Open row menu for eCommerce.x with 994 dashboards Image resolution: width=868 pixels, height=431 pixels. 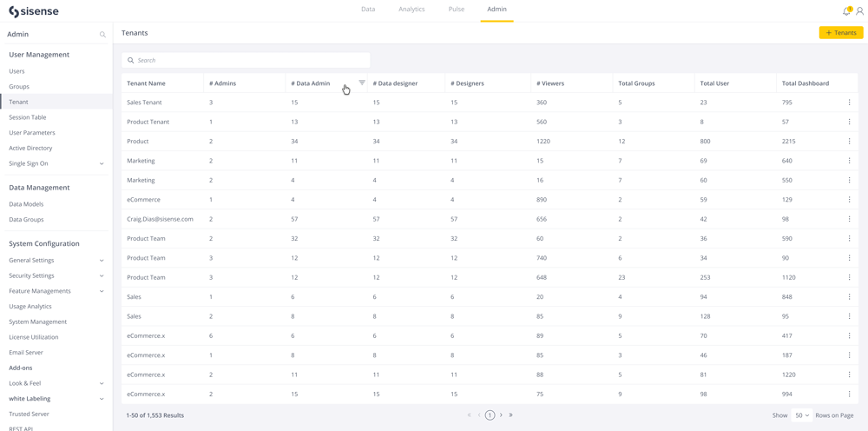[x=849, y=394]
